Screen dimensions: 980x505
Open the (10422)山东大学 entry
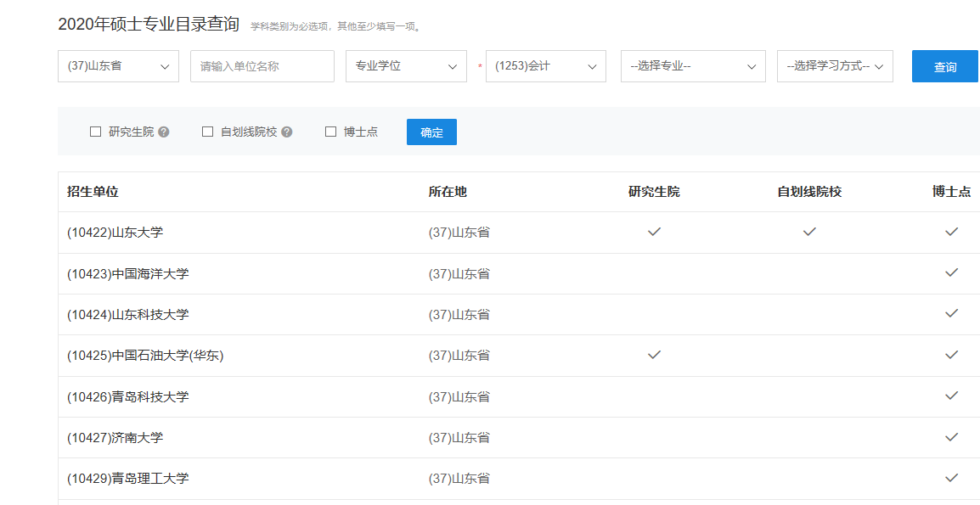(x=115, y=233)
